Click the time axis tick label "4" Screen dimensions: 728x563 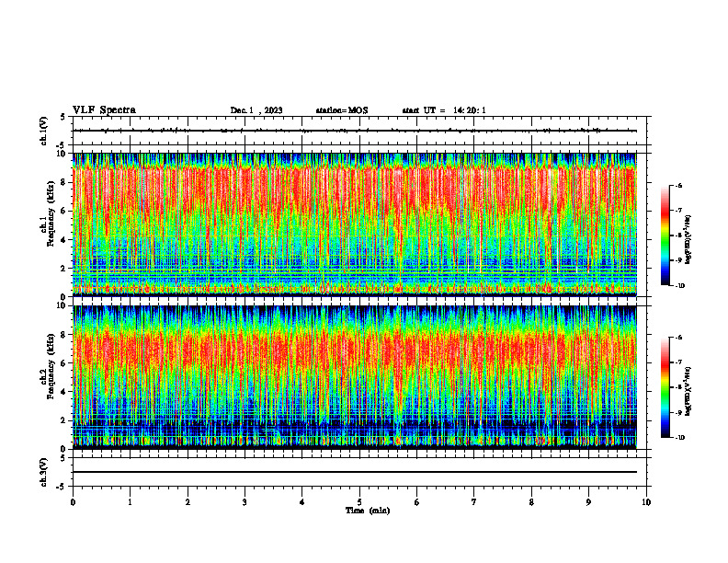pyautogui.click(x=302, y=502)
